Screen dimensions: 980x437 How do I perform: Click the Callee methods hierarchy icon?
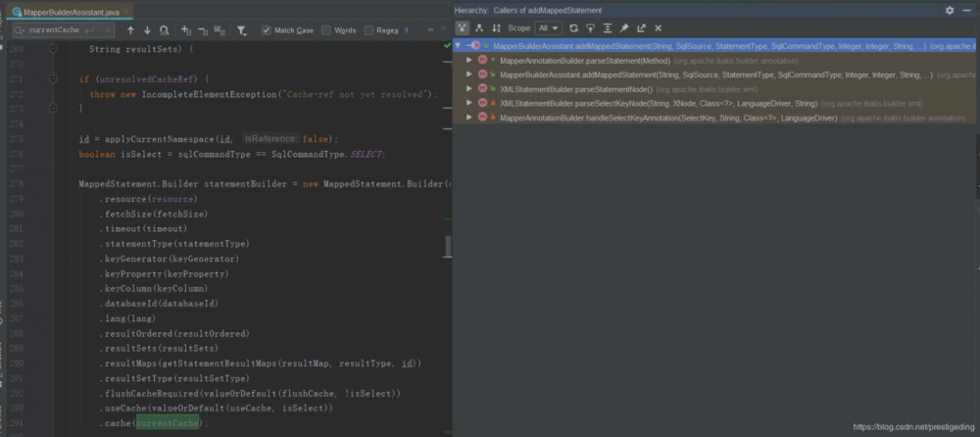pyautogui.click(x=479, y=28)
